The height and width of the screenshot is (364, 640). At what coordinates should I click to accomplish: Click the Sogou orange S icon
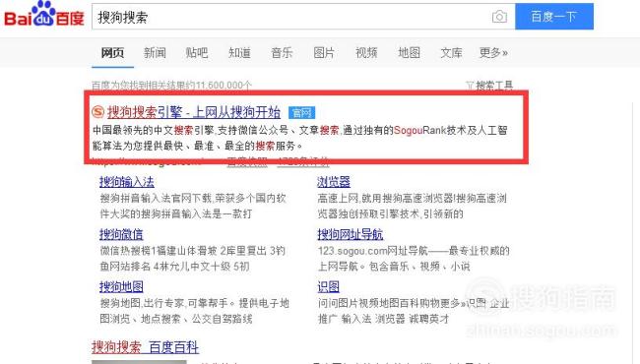tap(97, 112)
